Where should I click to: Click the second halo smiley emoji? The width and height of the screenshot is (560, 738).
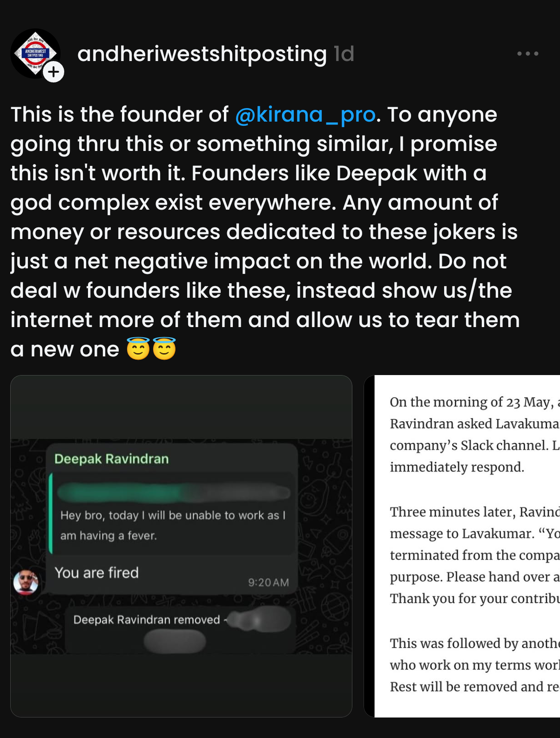tap(164, 349)
